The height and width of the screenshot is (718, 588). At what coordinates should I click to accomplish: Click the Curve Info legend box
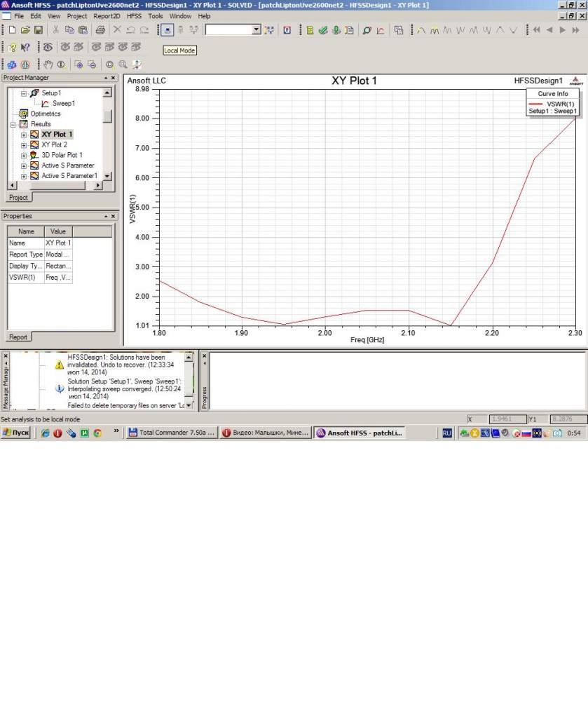(553, 102)
